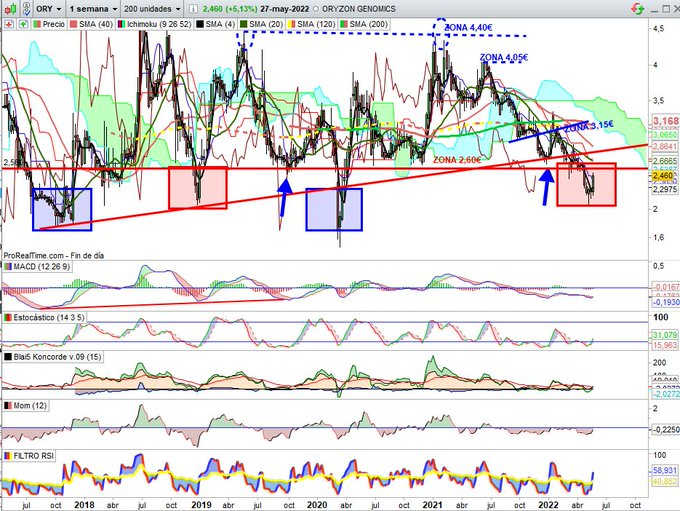Image resolution: width=680 pixels, height=511 pixels.
Task: Click the ProRealTime.com - Fin de día text
Action: click(53, 256)
